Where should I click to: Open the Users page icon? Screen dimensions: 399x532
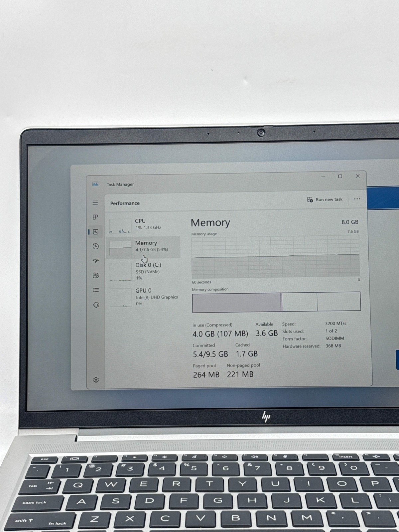96,275
